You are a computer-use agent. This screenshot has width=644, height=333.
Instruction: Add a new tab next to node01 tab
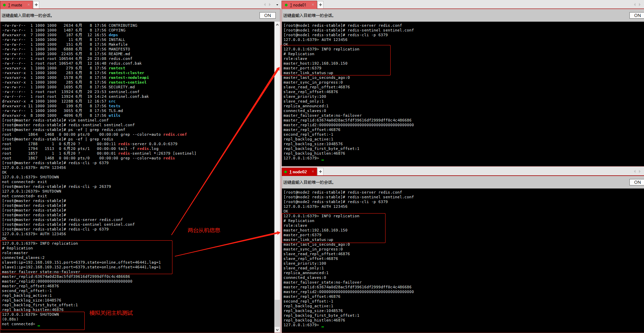coord(320,5)
